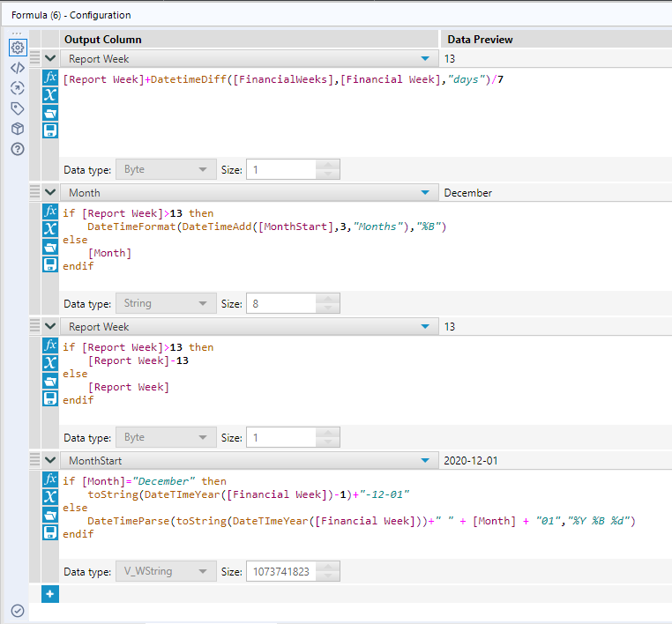The width and height of the screenshot is (672, 624).
Task: Open saved expressions folder for second Report Week
Action: pyautogui.click(x=50, y=381)
